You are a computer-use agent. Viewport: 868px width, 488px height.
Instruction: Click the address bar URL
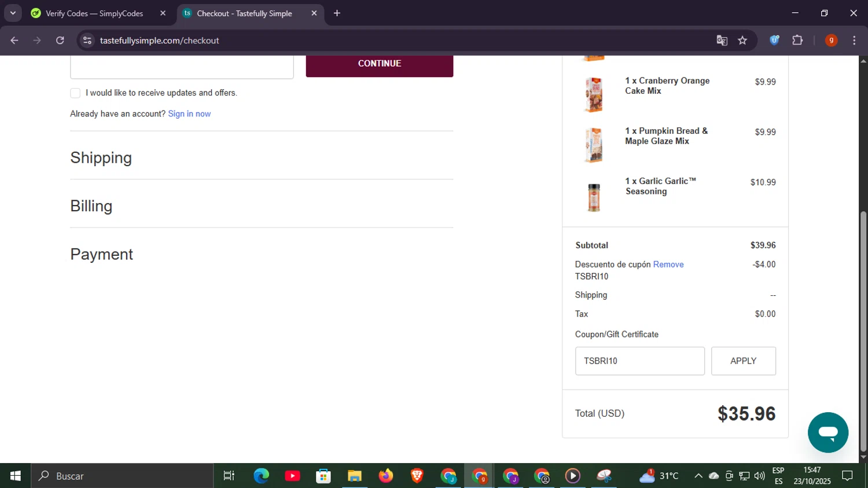pos(159,41)
